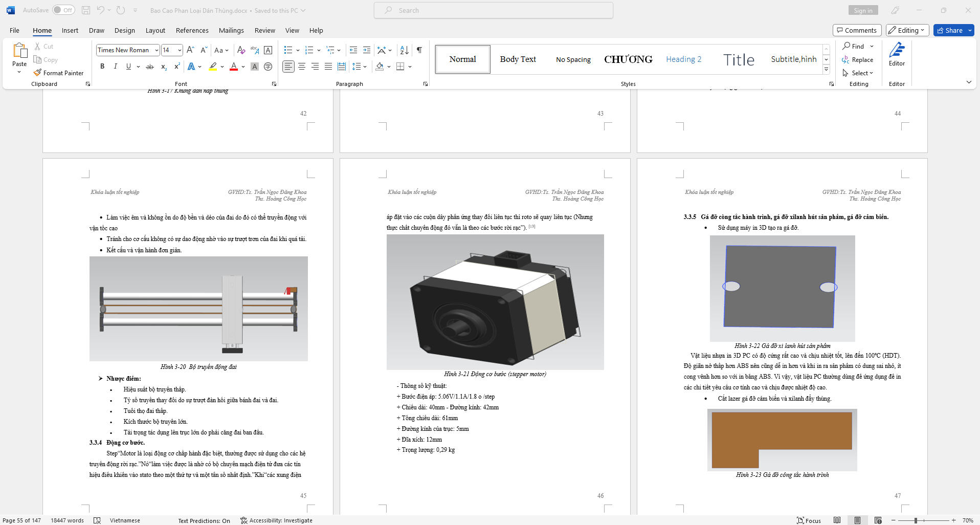
Task: Toggle the AutoSave switch
Action: point(63,10)
